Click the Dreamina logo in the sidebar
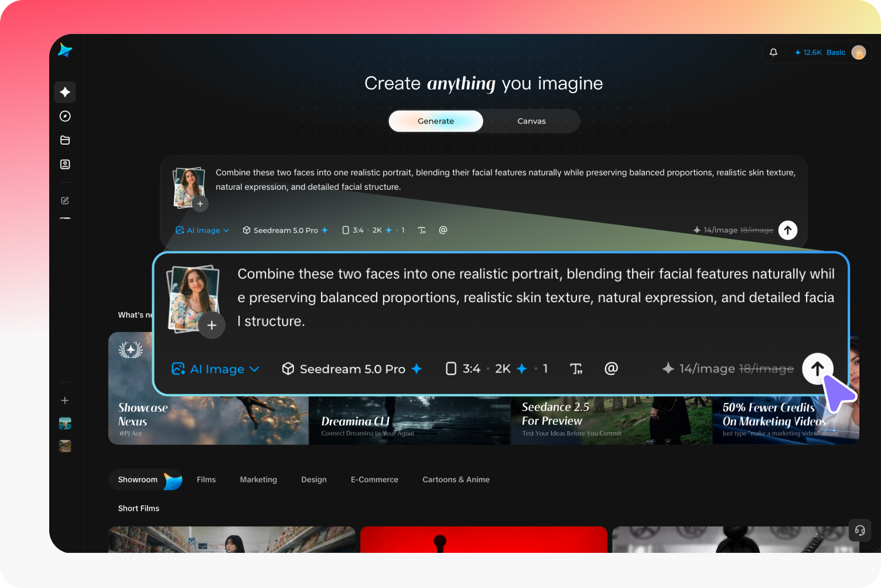Viewport: 881px width, 588px height. tap(65, 50)
